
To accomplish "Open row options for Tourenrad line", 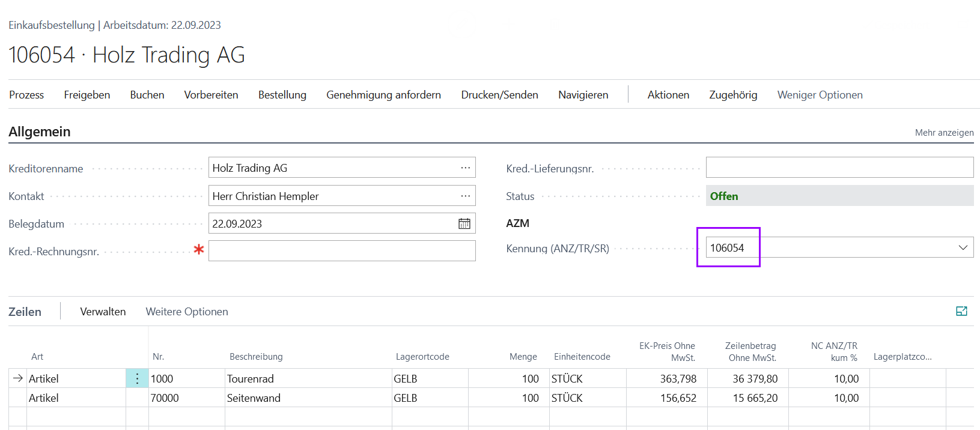I will tap(137, 378).
